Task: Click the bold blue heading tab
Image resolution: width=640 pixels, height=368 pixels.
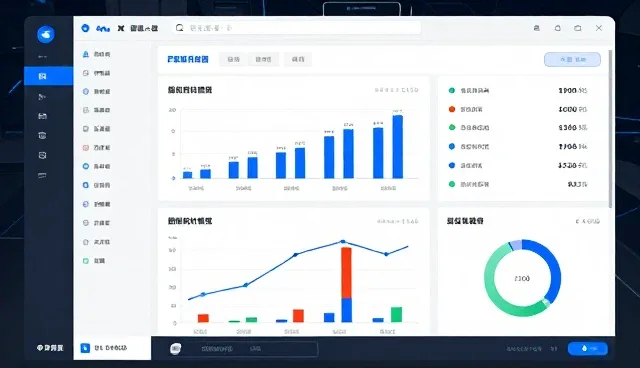Action: (x=188, y=59)
